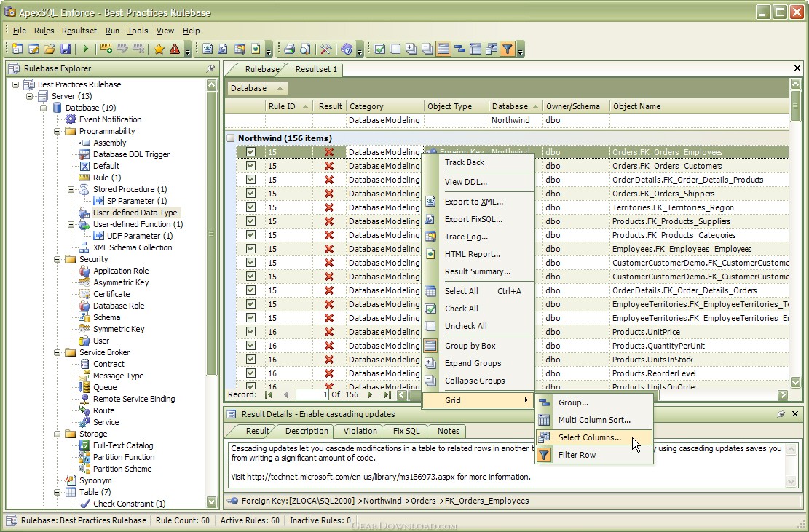Go to the last record
This screenshot has height=532, width=809.
pyautogui.click(x=387, y=395)
